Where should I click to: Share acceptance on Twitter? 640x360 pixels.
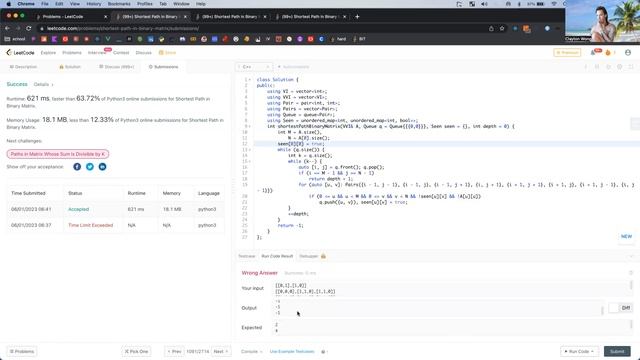coord(90,167)
